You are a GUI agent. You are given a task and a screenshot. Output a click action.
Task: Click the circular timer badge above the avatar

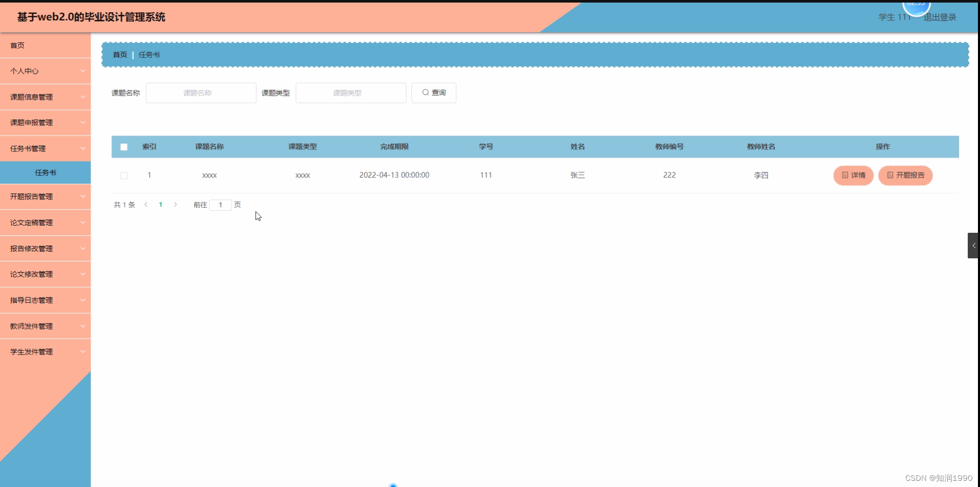point(917,3)
